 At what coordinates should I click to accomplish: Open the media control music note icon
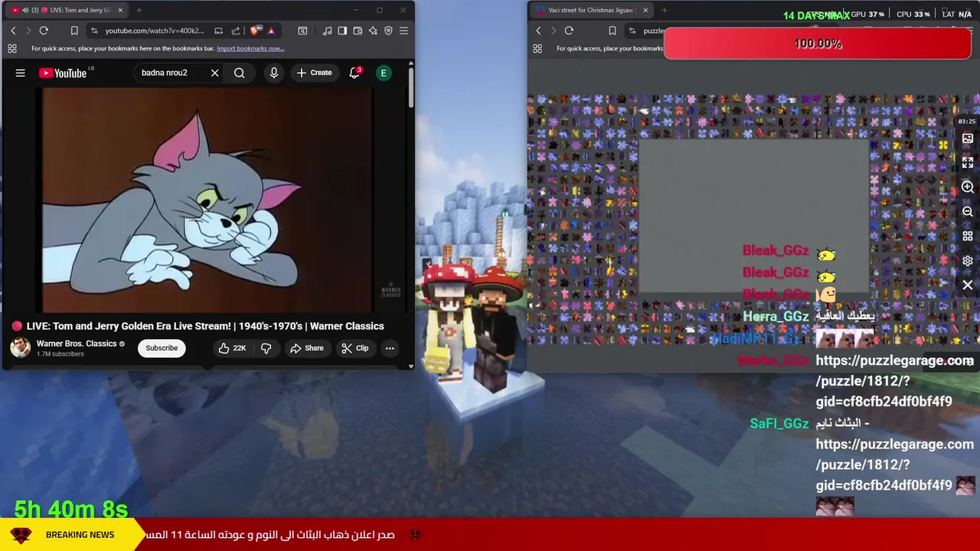327,31
